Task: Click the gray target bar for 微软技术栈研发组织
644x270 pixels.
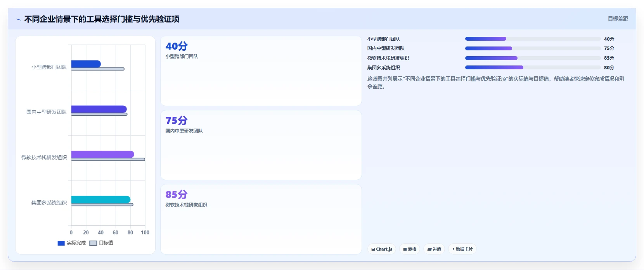Action: point(108,159)
